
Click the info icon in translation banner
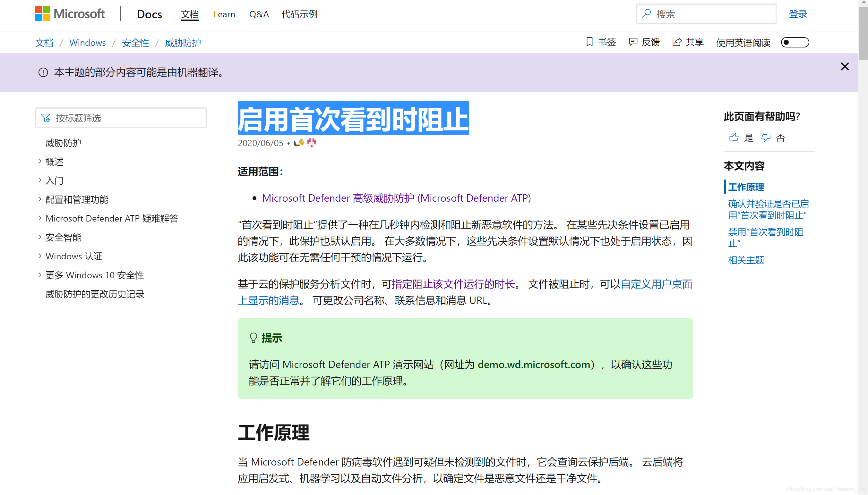pyautogui.click(x=43, y=72)
